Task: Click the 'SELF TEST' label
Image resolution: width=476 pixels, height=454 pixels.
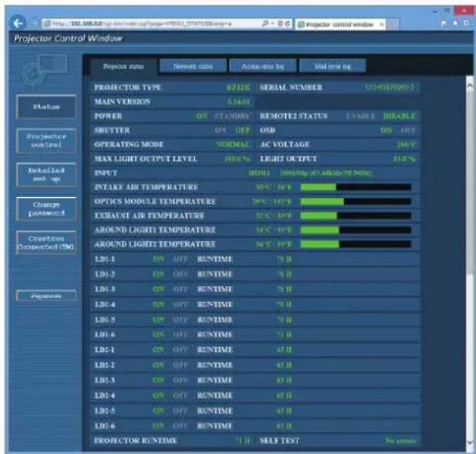Action: 280,441
